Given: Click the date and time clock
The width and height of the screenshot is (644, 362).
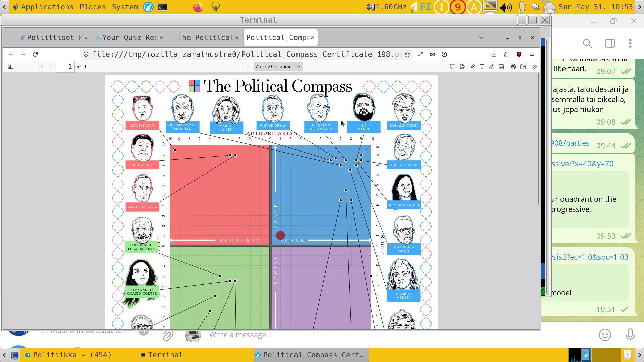Looking at the screenshot, I should (596, 7).
